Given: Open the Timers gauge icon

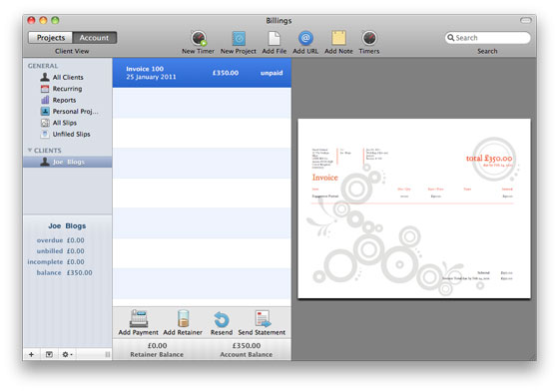Looking at the screenshot, I should coord(369,38).
